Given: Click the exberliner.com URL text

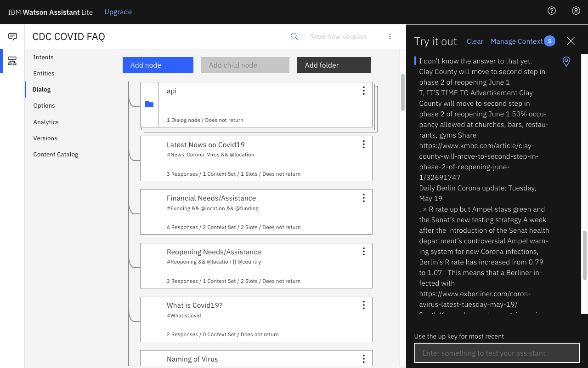Looking at the screenshot, I should point(475,299).
